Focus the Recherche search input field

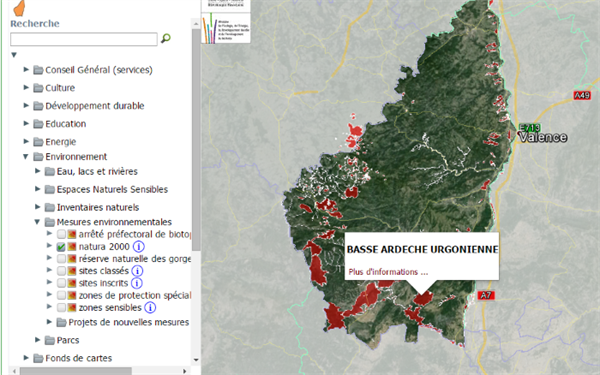(x=84, y=39)
